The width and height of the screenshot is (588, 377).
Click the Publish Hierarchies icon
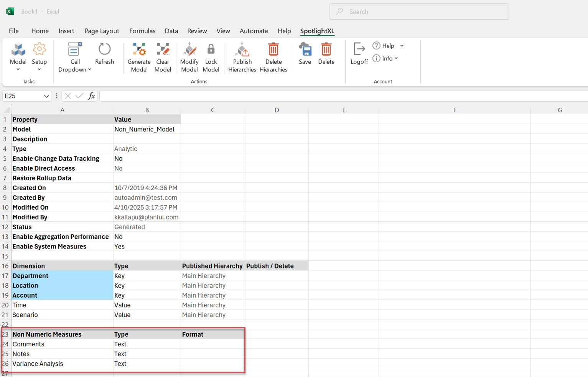point(242,49)
